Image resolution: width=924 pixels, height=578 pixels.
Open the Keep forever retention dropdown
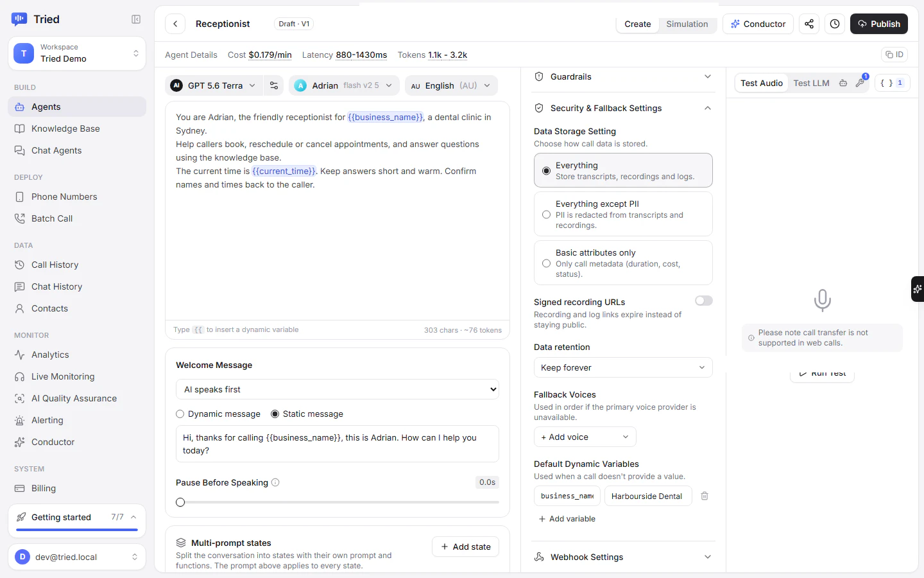coord(623,367)
